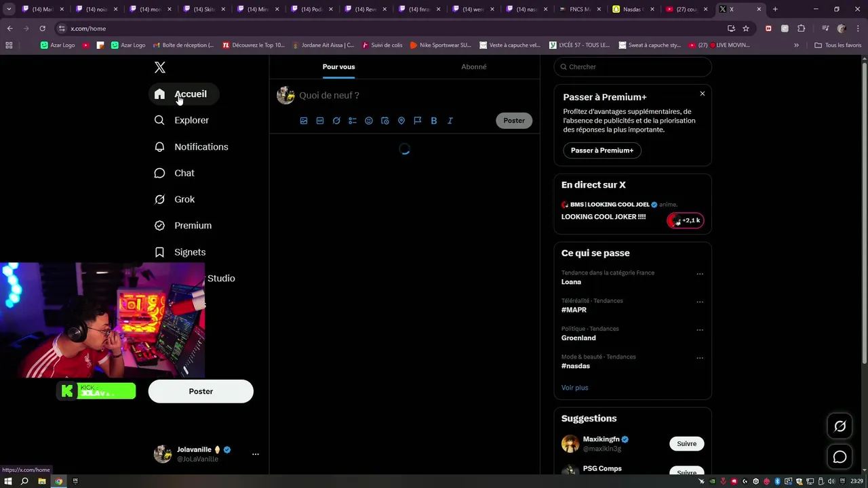
Task: Reload the page with the refresh icon
Action: click(x=42, y=28)
